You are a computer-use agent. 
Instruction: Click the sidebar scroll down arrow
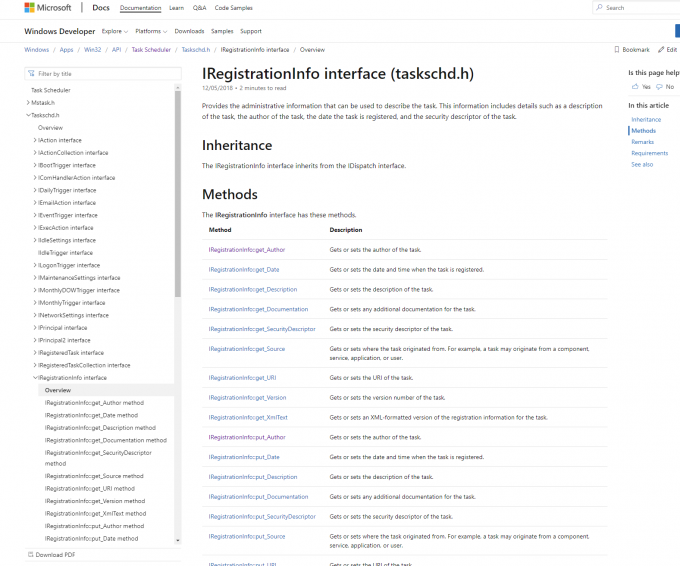pyautogui.click(x=177, y=540)
